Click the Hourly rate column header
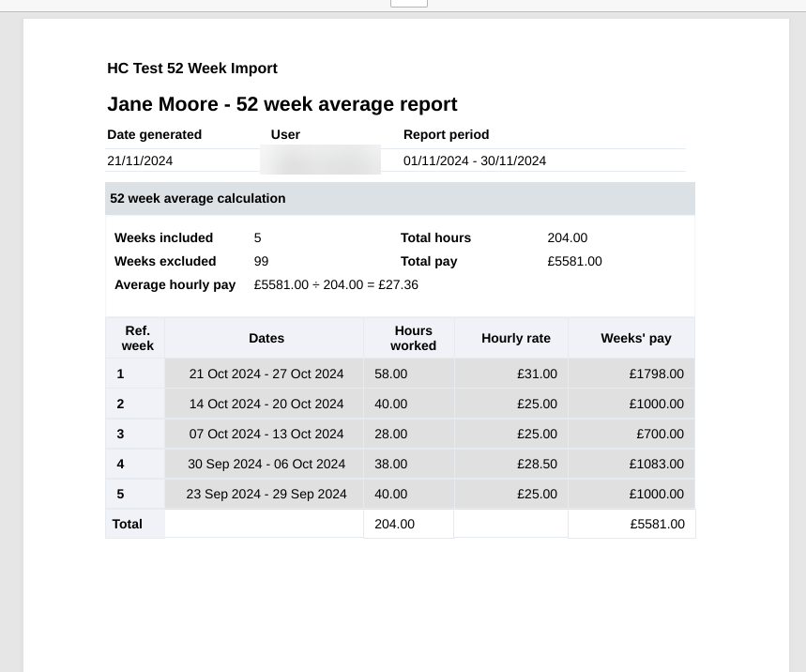 coord(515,339)
